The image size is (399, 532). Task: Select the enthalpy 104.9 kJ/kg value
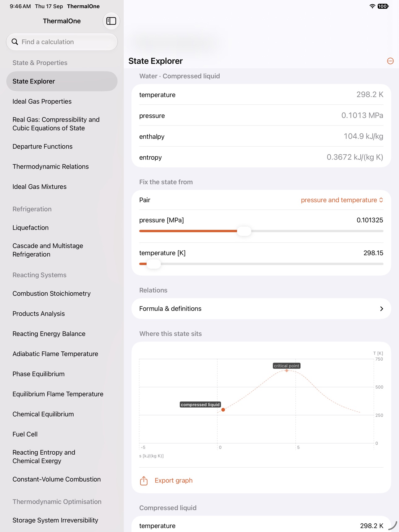click(363, 136)
